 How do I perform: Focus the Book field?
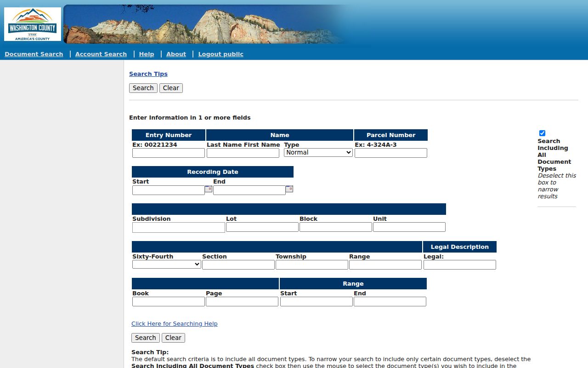pyautogui.click(x=169, y=301)
